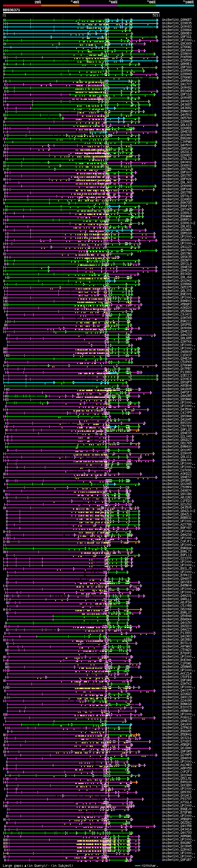
Task: Open the UniRef100_Q01942 entry
Action: click(x=177, y=281)
